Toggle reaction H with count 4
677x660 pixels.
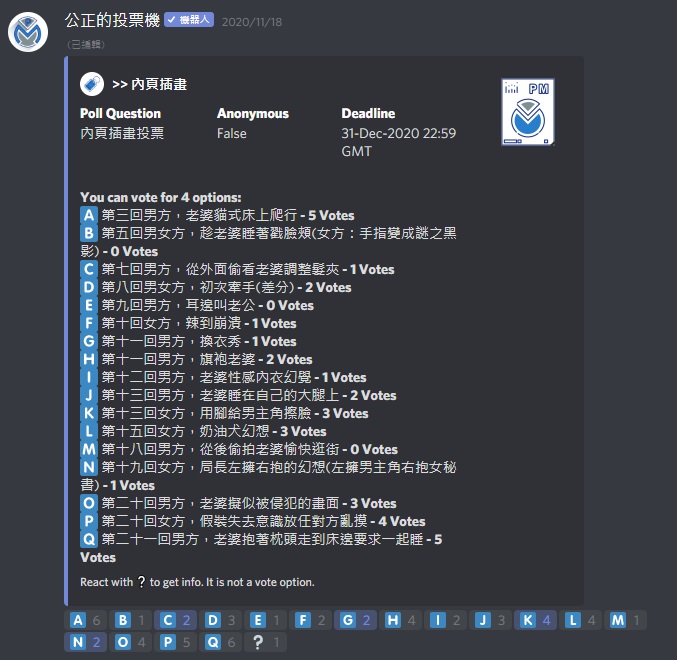(x=400, y=620)
